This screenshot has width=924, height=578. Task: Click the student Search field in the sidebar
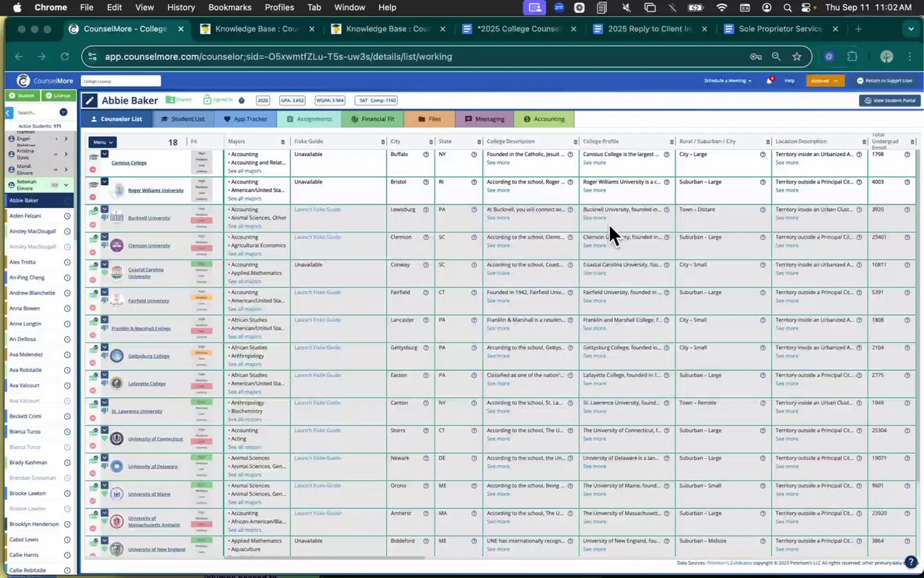(36, 113)
